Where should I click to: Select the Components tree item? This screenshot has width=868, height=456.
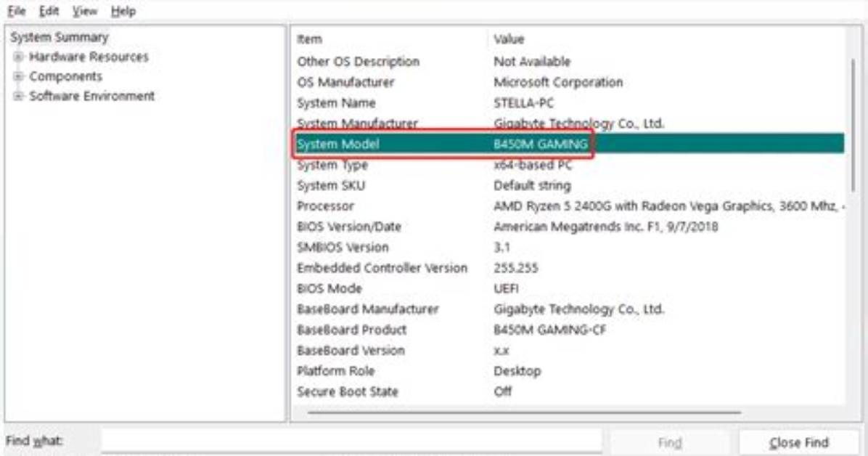coord(65,76)
